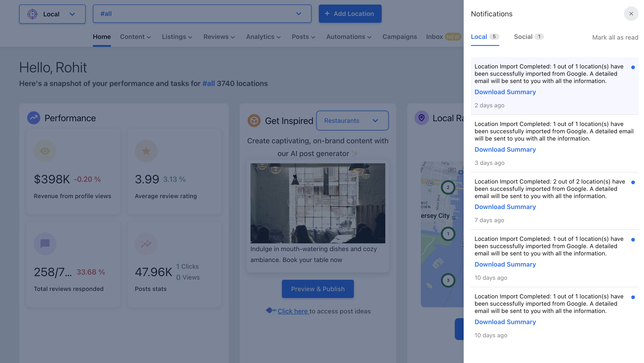Click the restaurant post image

(318, 203)
